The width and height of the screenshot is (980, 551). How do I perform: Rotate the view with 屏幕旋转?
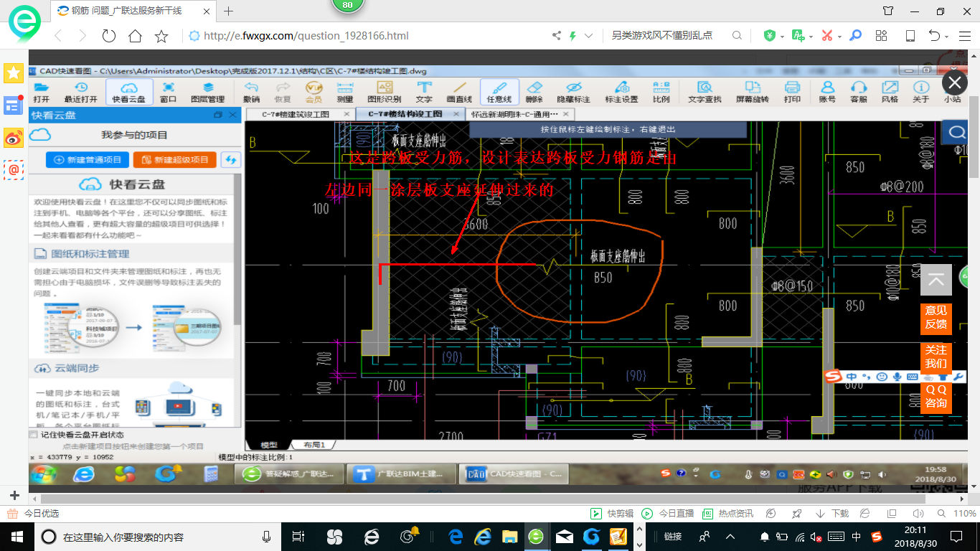click(752, 92)
